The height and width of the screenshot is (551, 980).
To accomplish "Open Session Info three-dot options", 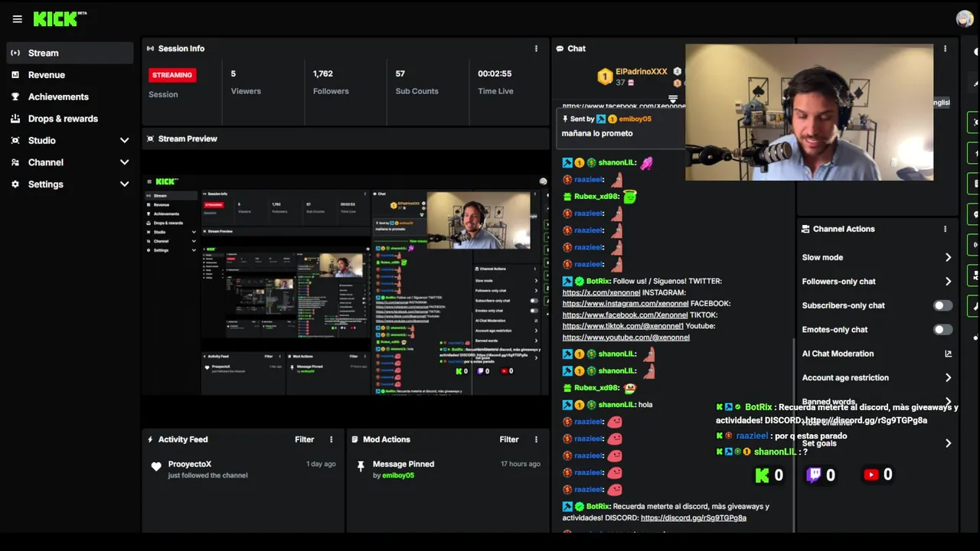I will (536, 48).
